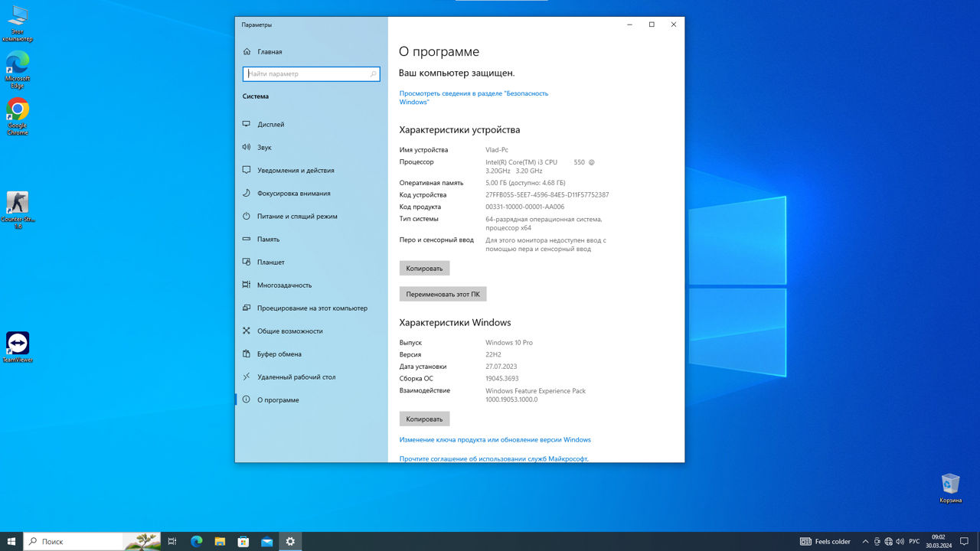Copy Windows specs with Копировать under Характеристики Windows
This screenshot has height=551, width=980.
coord(424,419)
